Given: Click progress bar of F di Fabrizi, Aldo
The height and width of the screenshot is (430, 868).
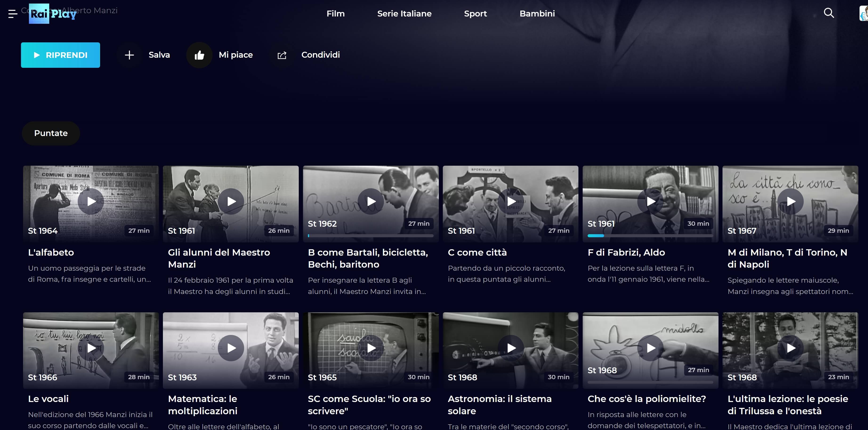Looking at the screenshot, I should pyautogui.click(x=650, y=236).
